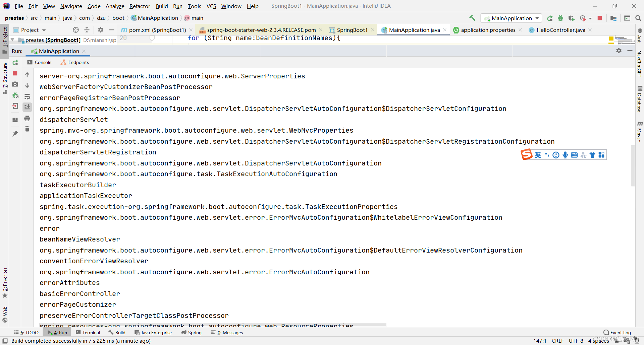644x345 pixels.
Task: Click the Exit icon in Run sidebar
Action: 15,106
